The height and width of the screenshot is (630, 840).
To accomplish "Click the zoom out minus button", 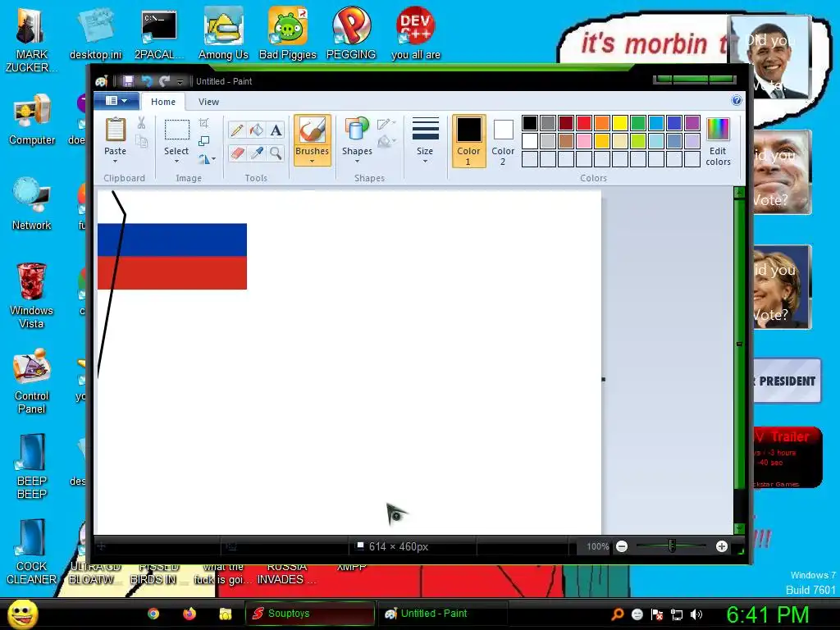I will pos(622,546).
